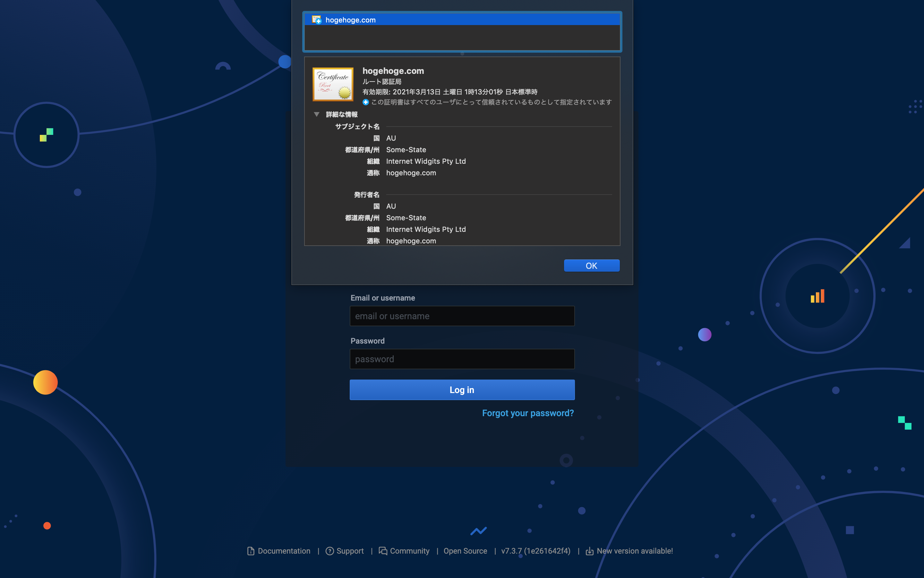Open the Forgot your password link
Image resolution: width=924 pixels, height=578 pixels.
528,413
